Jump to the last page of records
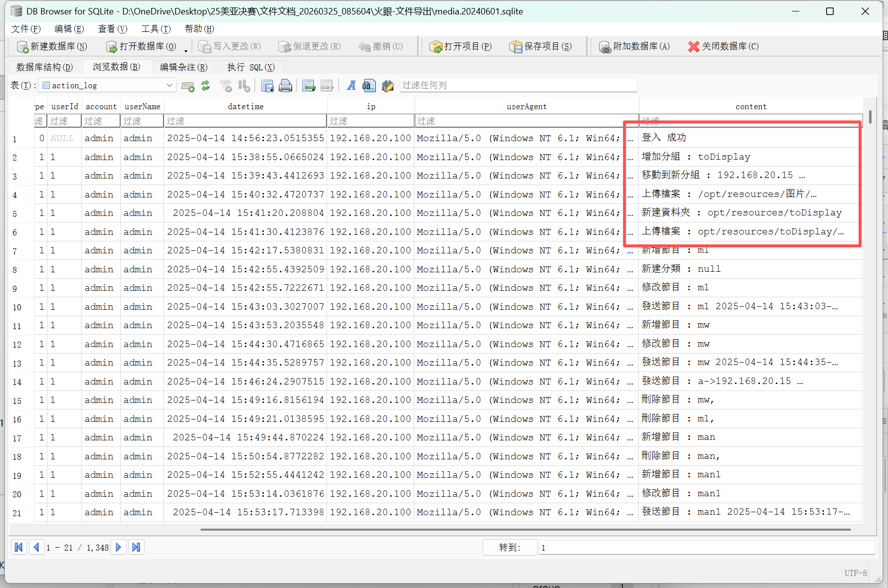This screenshot has height=588, width=888. pos(136,547)
